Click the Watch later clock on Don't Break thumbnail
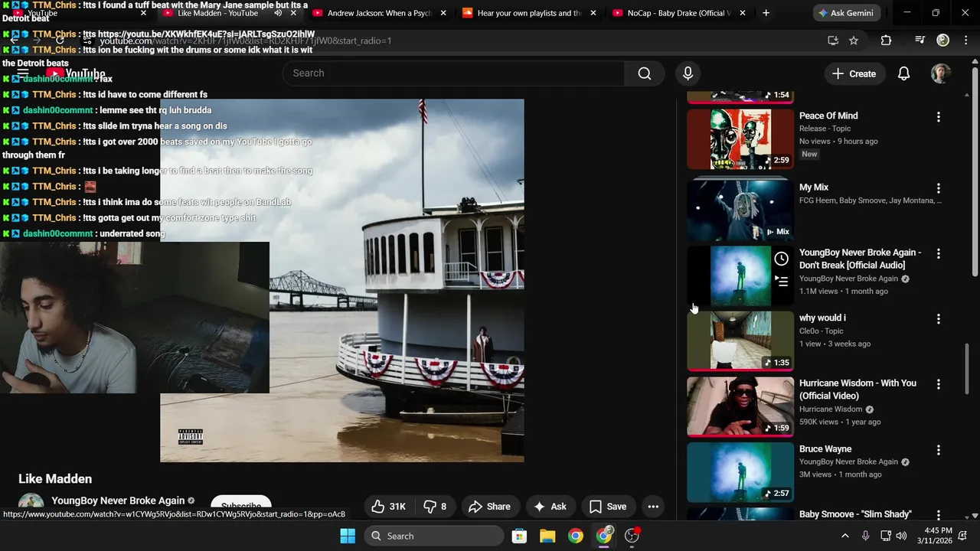 [781, 259]
